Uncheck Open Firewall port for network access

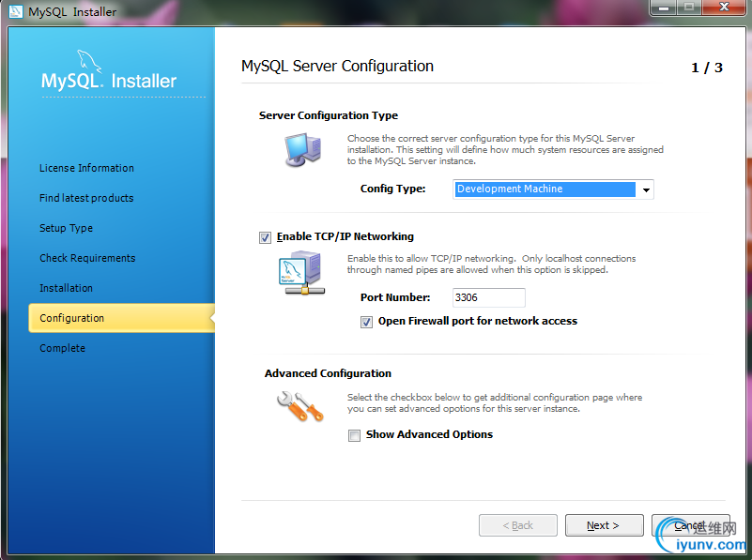pos(366,322)
